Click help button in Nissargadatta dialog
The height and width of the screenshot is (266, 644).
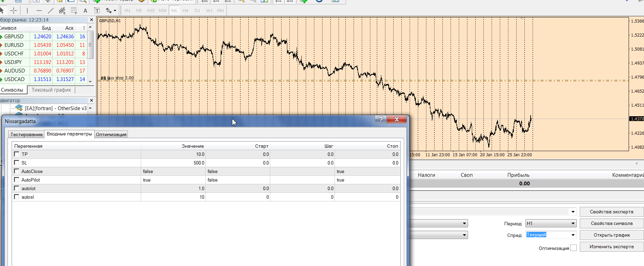click(381, 119)
